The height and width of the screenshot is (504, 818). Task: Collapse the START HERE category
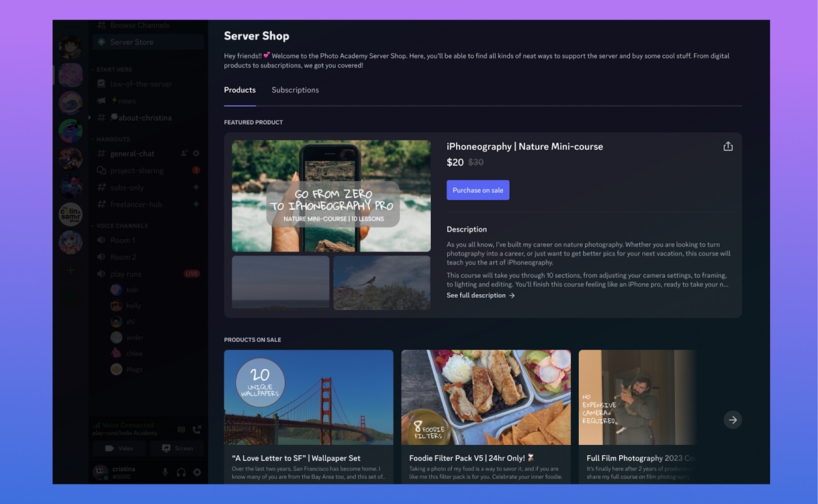click(x=112, y=69)
